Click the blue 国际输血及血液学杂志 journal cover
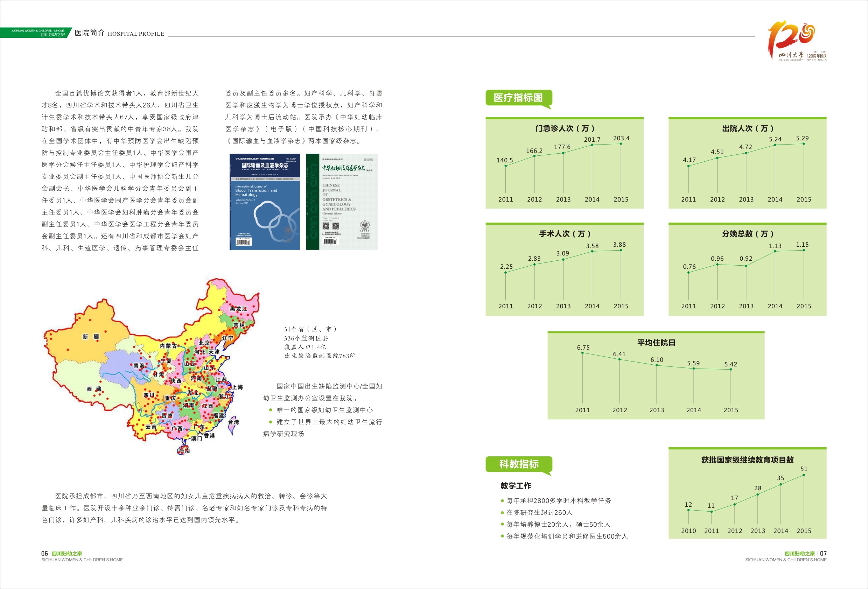This screenshot has height=589, width=868. tap(265, 202)
